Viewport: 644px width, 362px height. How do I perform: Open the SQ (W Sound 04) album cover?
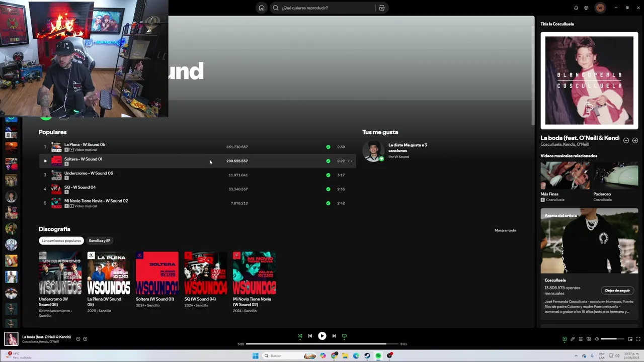click(205, 273)
